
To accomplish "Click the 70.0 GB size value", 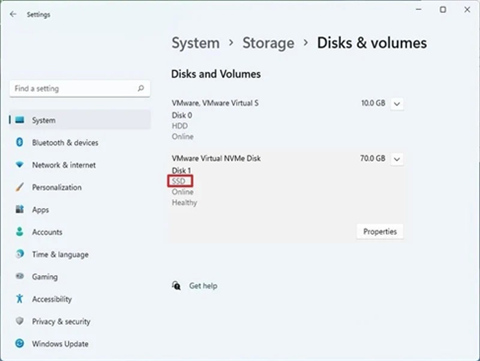I will pyautogui.click(x=373, y=158).
